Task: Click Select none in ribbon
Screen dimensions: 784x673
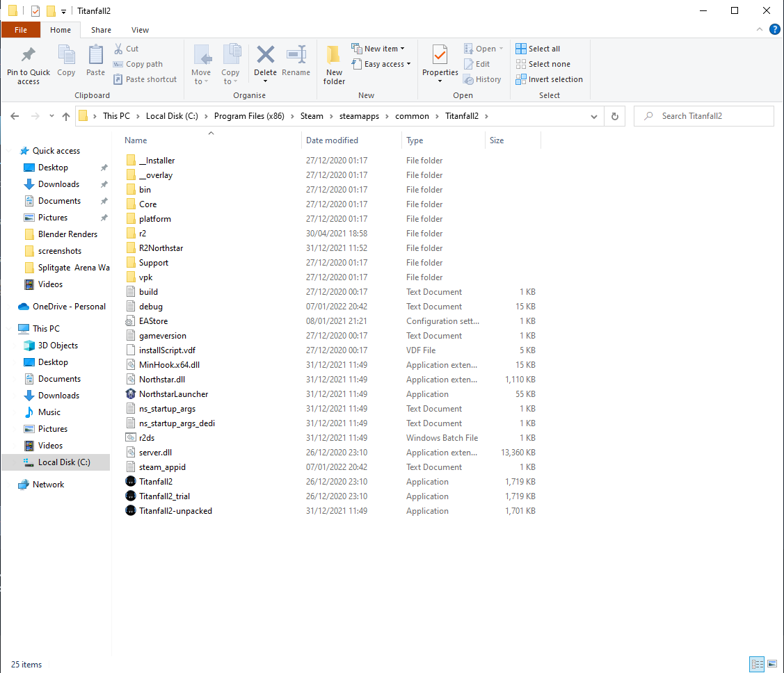Action: point(543,64)
